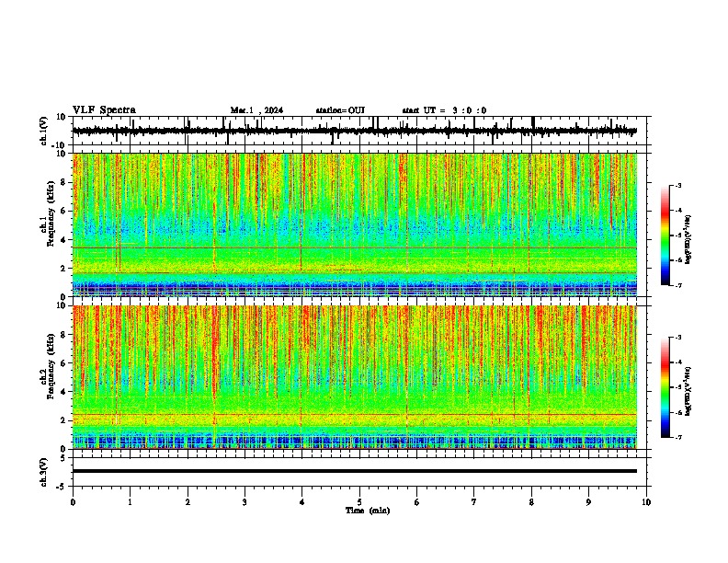The height and width of the screenshot is (563, 728).
Task: Click the 2 kHz tick label on ch.1 axis
Action: [63, 269]
